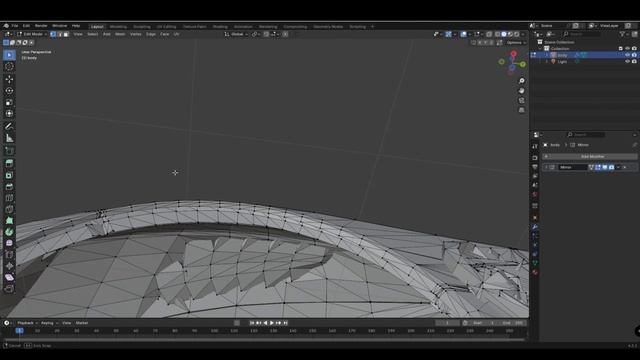Open the Output properties tab
640x360 pixels.
click(x=535, y=167)
